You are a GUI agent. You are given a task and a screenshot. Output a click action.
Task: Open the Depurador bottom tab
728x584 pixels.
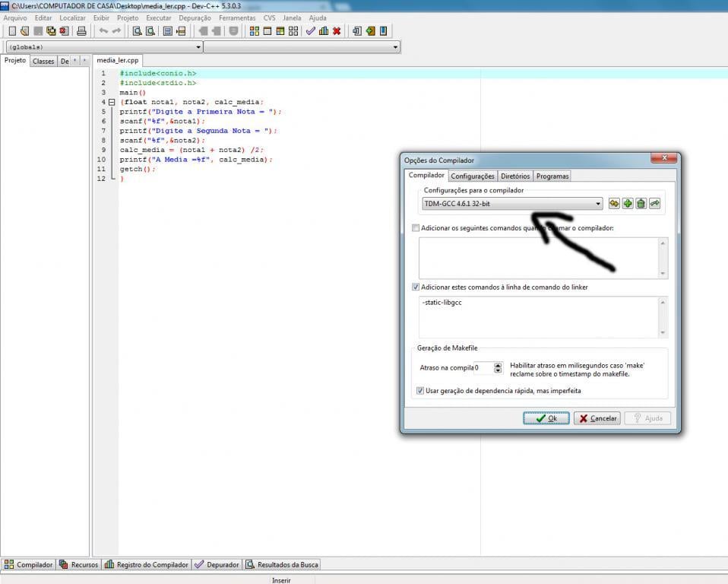pos(217,564)
